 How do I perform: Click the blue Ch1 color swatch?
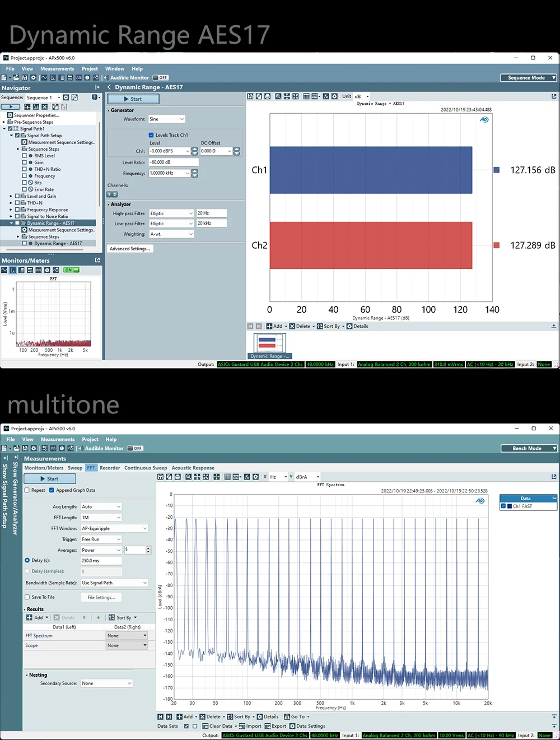coord(496,170)
